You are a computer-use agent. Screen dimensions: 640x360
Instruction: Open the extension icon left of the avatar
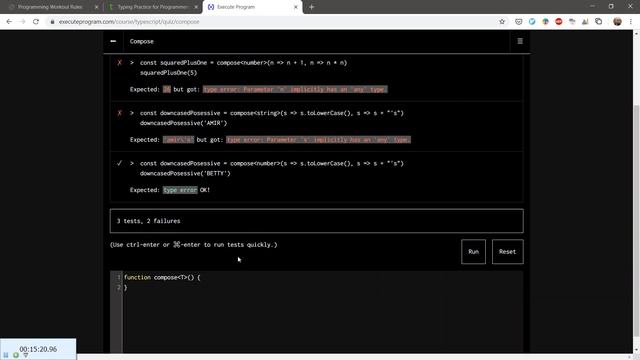tap(599, 22)
